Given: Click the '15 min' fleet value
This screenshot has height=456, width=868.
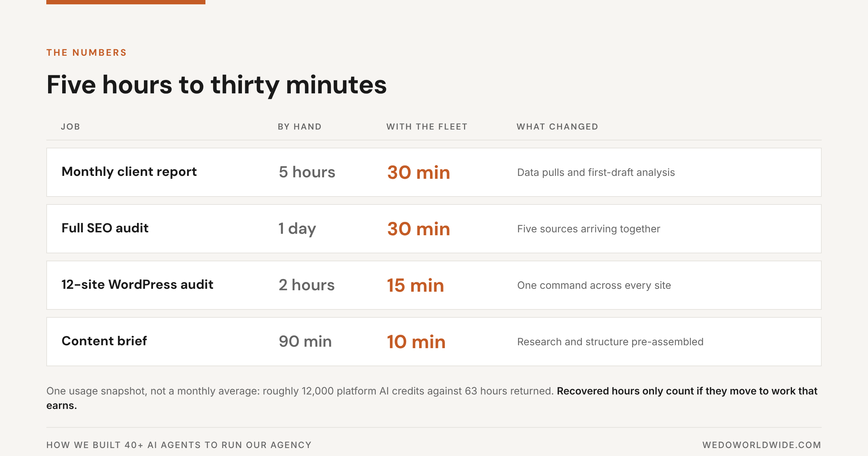Looking at the screenshot, I should (x=416, y=285).
